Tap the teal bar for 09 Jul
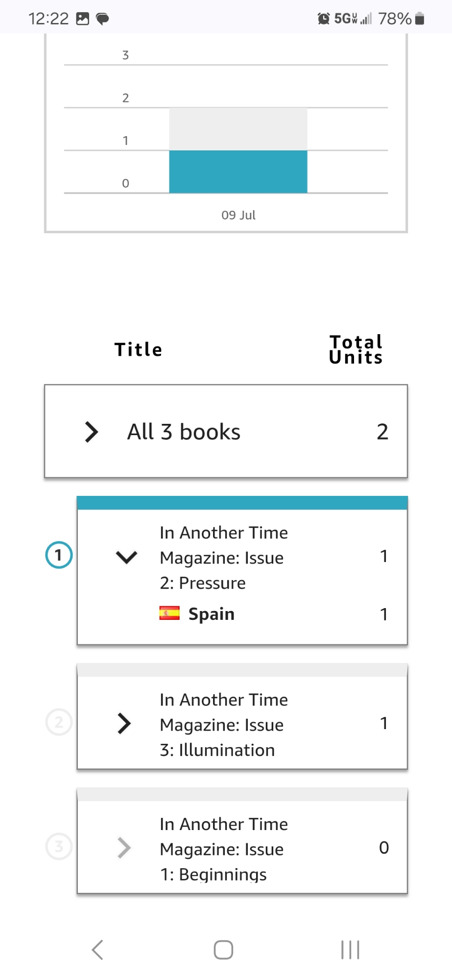 pos(238,171)
